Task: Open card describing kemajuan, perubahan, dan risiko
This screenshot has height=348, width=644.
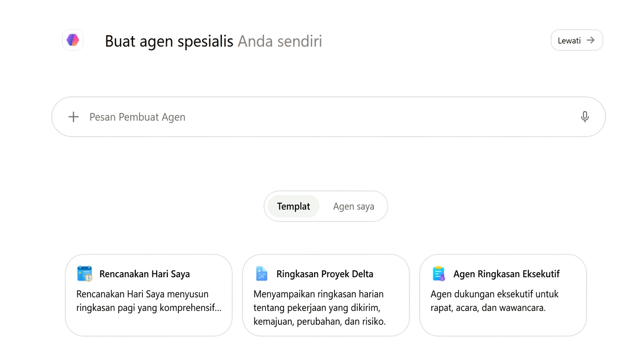Action: (x=326, y=295)
